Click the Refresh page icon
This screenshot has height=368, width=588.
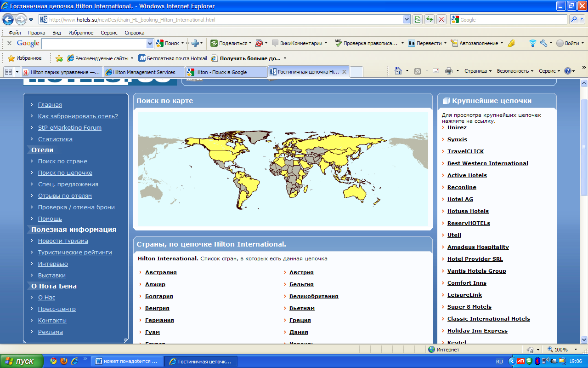(430, 20)
